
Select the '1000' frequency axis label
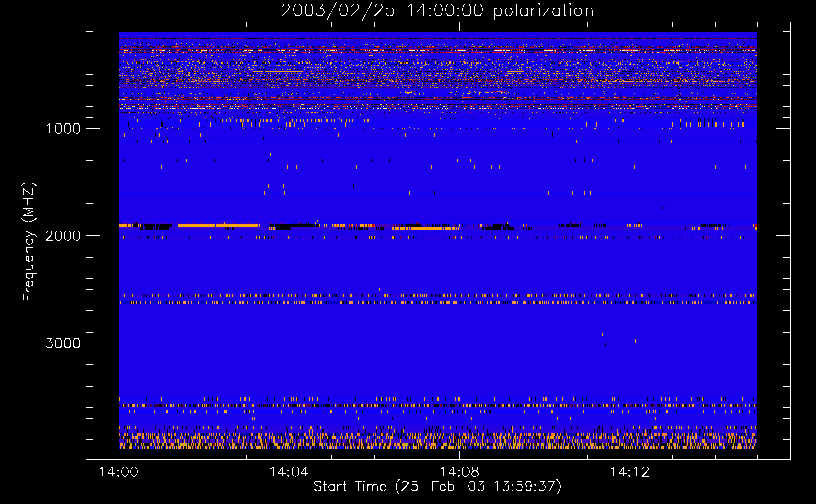pyautogui.click(x=64, y=129)
